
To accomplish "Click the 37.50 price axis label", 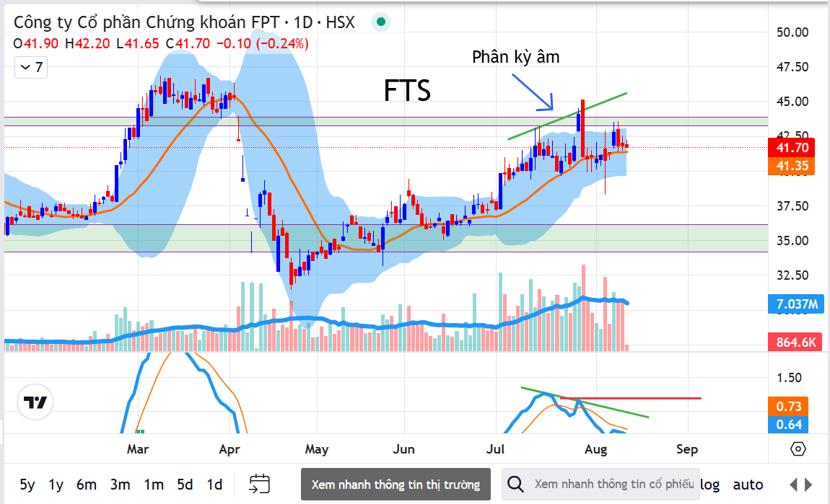I will [x=792, y=205].
